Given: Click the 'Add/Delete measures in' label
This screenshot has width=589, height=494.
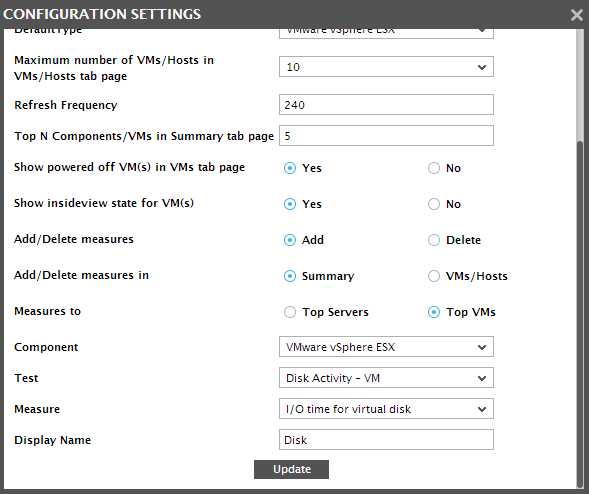Looking at the screenshot, I should point(82,275).
